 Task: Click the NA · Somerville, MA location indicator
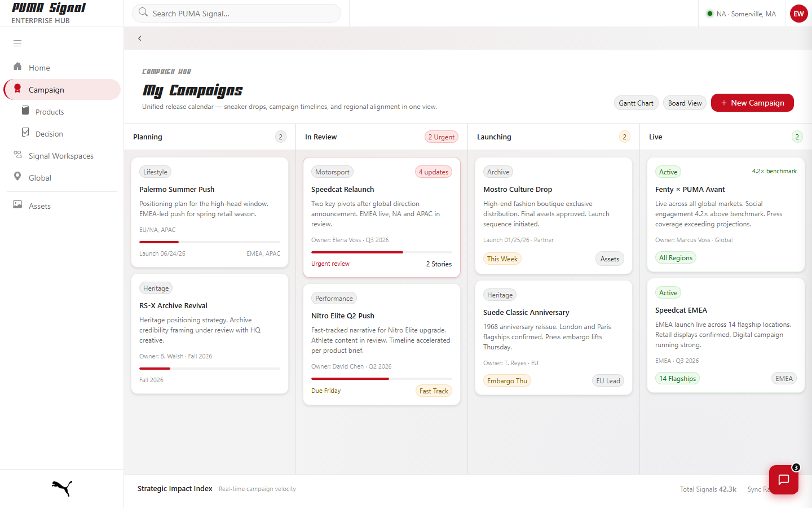741,14
